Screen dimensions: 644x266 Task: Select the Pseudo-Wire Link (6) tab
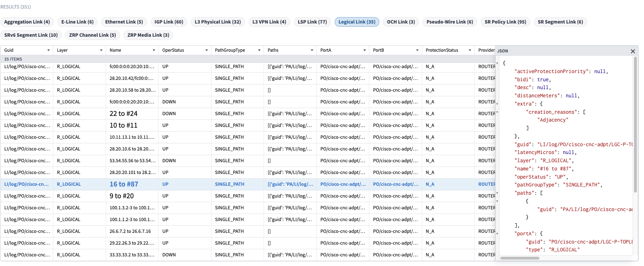(450, 22)
